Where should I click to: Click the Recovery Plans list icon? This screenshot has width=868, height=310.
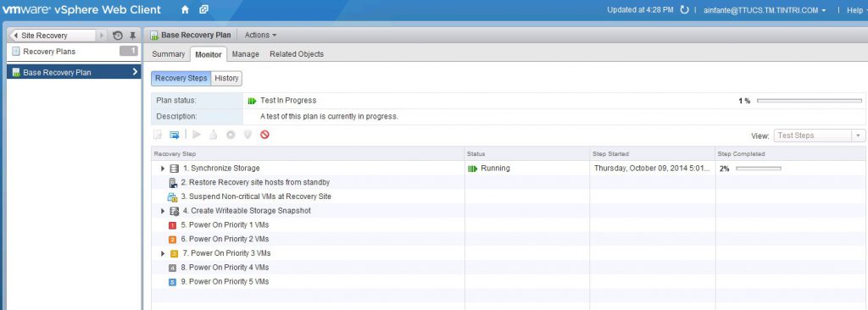tap(16, 52)
